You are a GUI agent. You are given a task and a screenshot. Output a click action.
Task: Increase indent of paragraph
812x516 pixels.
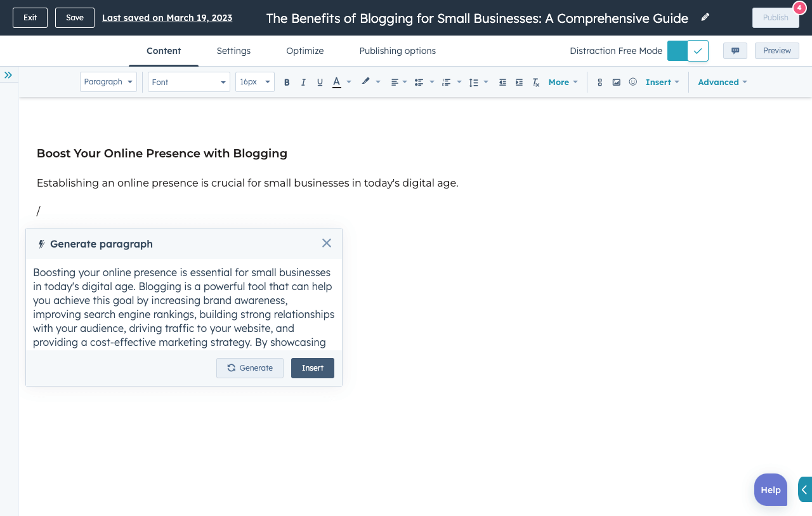pos(519,83)
